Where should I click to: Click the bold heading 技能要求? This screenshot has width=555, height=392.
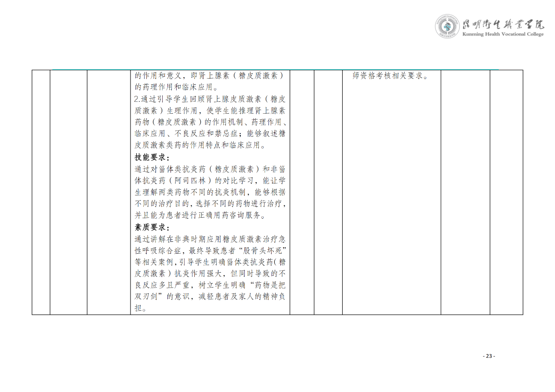(152, 157)
